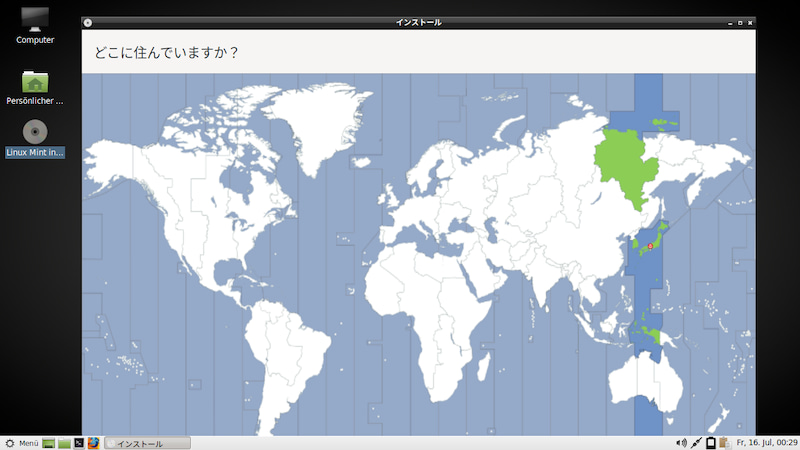Open the network connection tray icon
The width and height of the screenshot is (800, 450).
696,443
